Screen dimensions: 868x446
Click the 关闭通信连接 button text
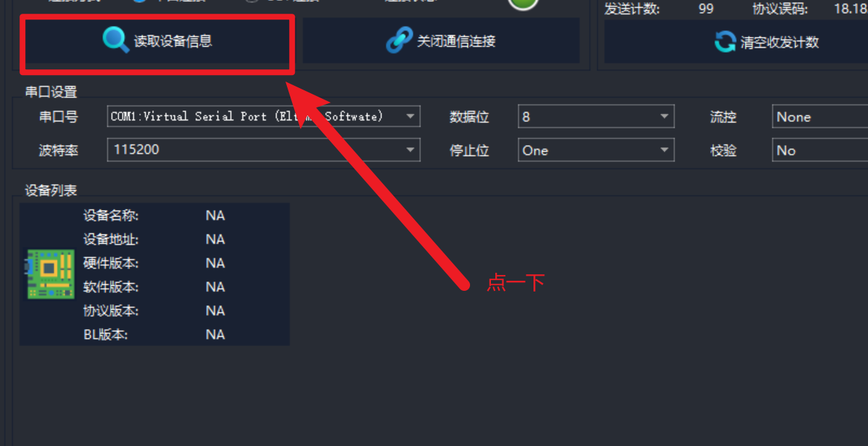456,41
